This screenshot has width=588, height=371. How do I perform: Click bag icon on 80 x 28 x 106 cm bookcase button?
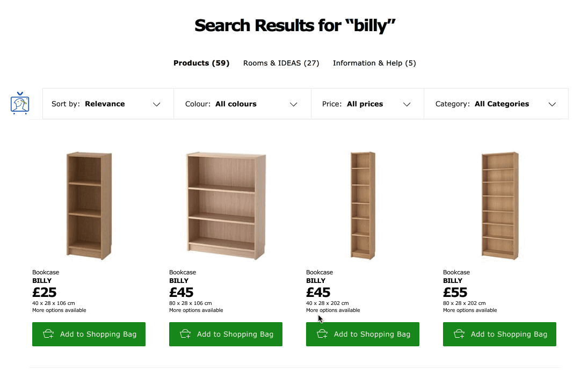coord(185,334)
